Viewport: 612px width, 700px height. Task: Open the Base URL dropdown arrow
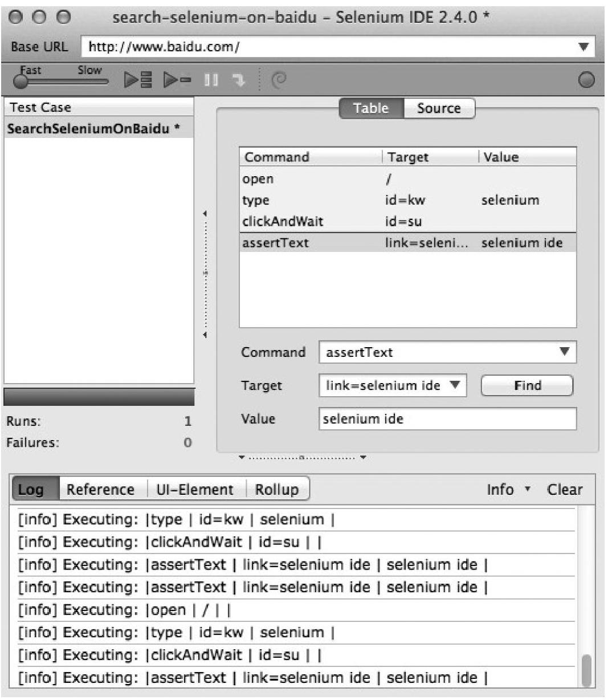click(x=583, y=47)
